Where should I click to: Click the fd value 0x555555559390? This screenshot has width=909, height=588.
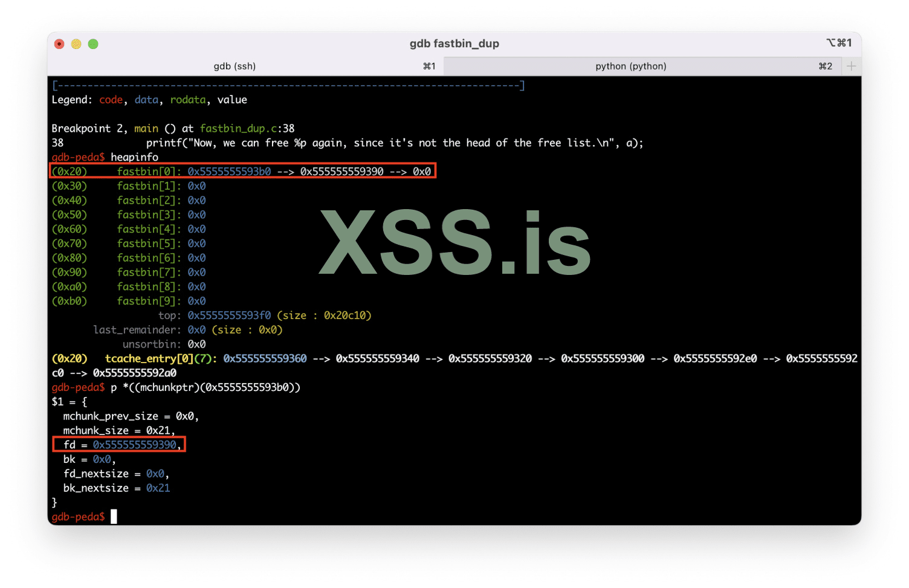point(135,445)
